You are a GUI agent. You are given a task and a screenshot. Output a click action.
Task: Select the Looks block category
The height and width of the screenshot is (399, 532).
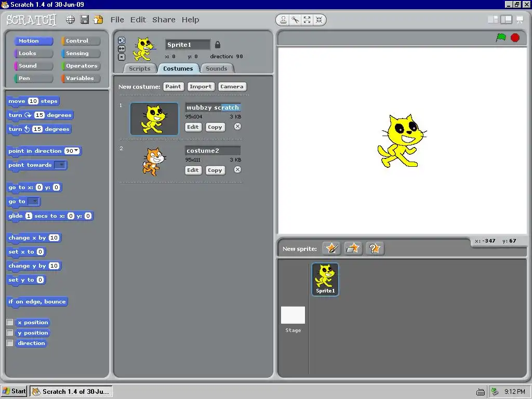click(x=34, y=54)
